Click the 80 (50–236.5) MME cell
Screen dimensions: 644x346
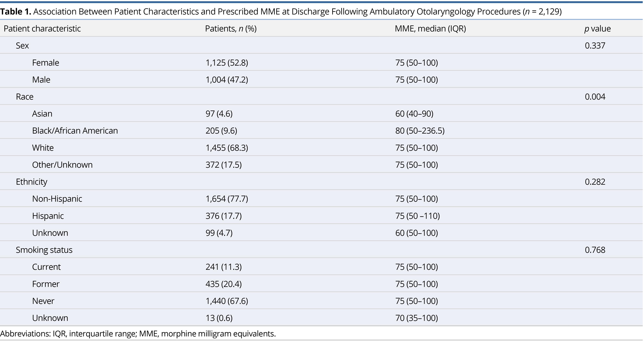[420, 131]
